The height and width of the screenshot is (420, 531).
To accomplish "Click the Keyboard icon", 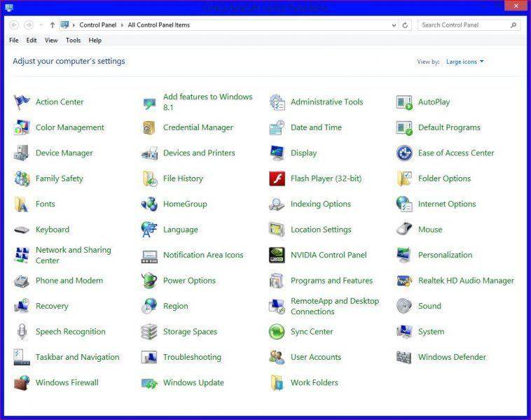I will [22, 230].
